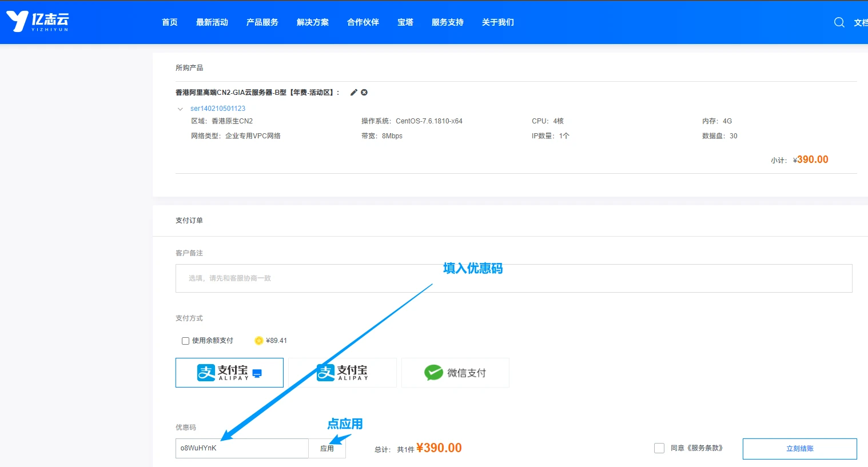Select WeChat Pay payment method
Image resolution: width=868 pixels, height=467 pixels.
pyautogui.click(x=455, y=373)
